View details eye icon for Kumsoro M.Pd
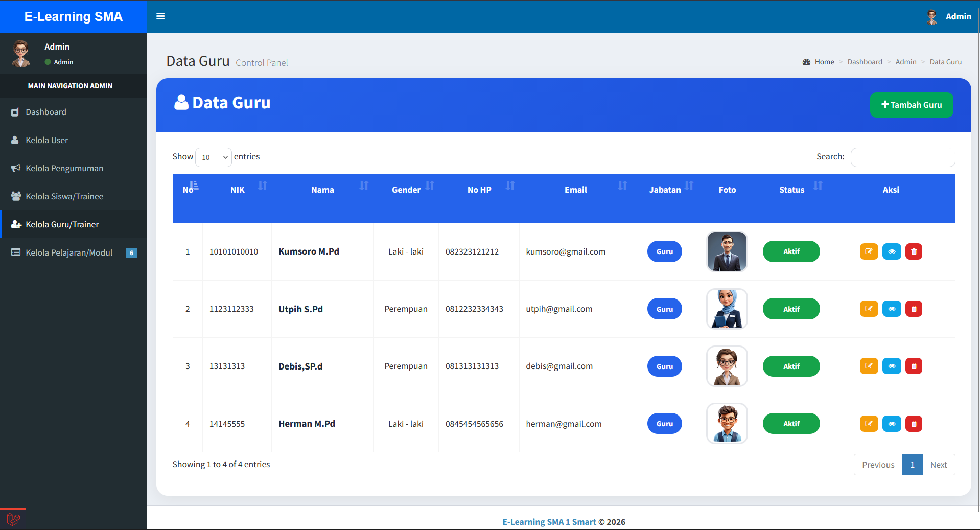The width and height of the screenshot is (980, 530). click(892, 251)
